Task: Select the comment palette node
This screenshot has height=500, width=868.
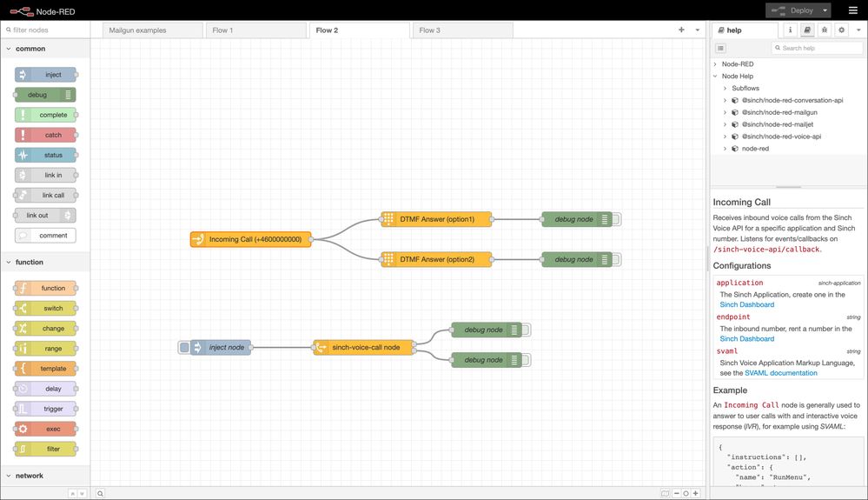Action: 45,236
